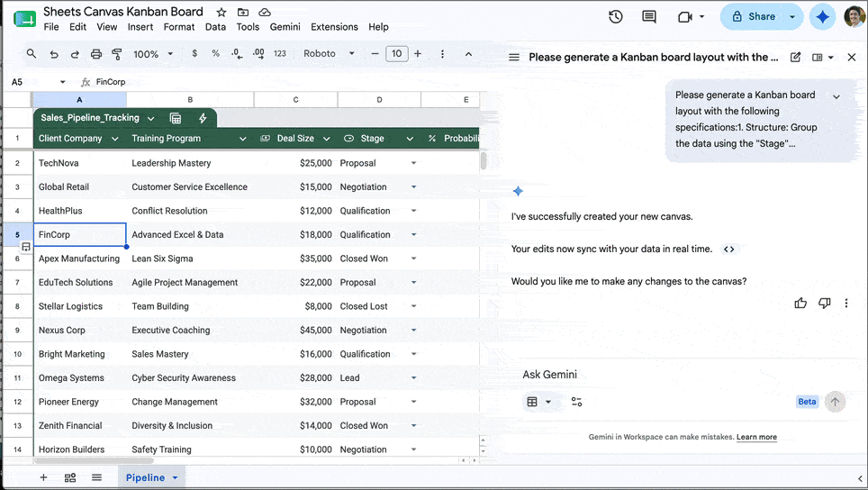Follow the Learn more link
Viewport: 868px width, 490px height.
pos(756,437)
